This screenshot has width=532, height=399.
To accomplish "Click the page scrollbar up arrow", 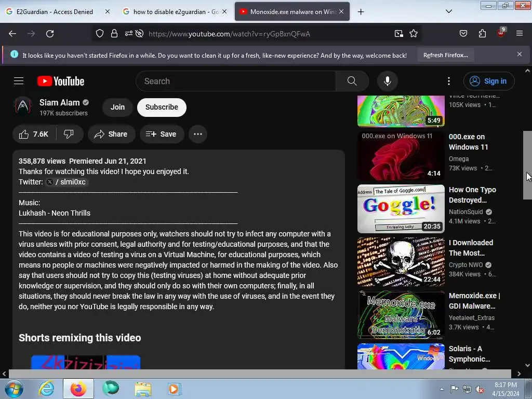I will coord(527,71).
